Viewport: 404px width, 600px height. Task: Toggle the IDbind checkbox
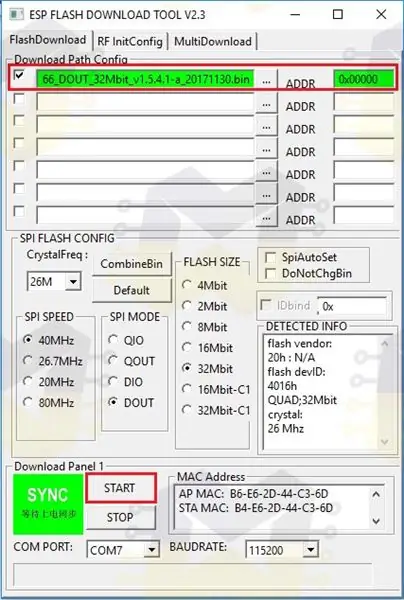click(x=266, y=305)
